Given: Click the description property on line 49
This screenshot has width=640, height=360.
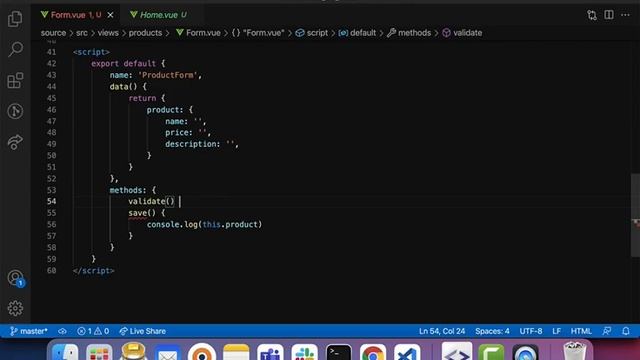Looking at the screenshot, I should [191, 144].
